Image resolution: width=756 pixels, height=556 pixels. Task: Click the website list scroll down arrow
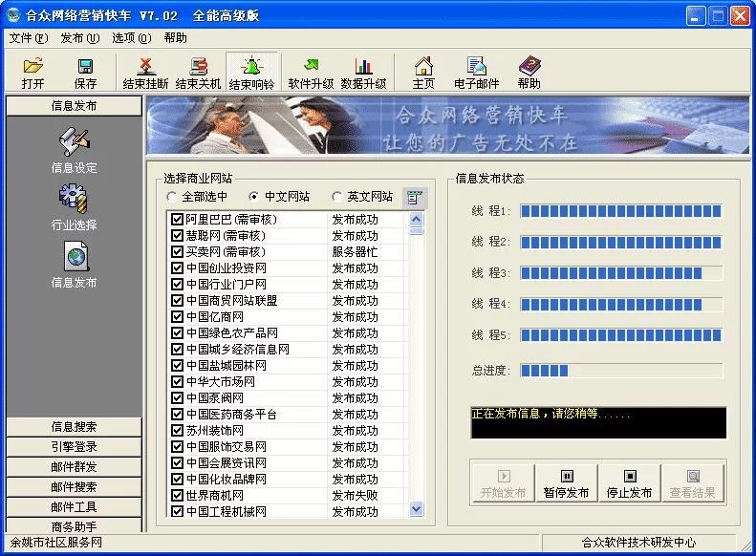pos(416,509)
